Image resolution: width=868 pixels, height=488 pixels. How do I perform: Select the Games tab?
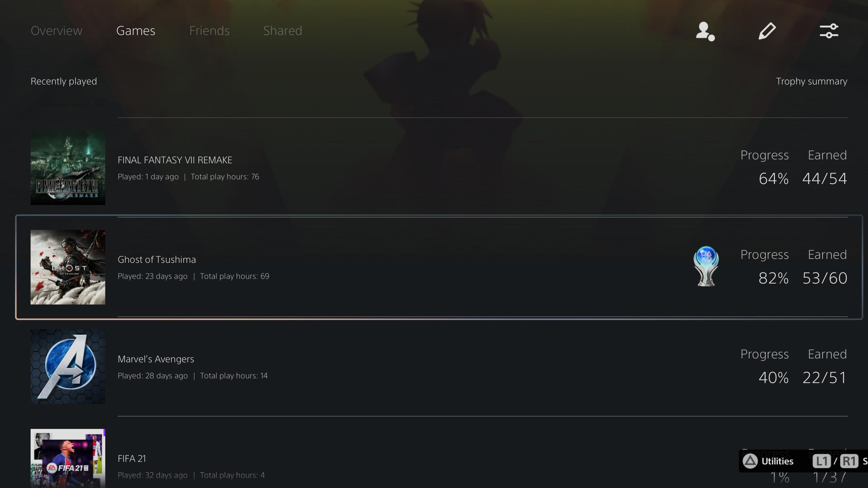[135, 31]
